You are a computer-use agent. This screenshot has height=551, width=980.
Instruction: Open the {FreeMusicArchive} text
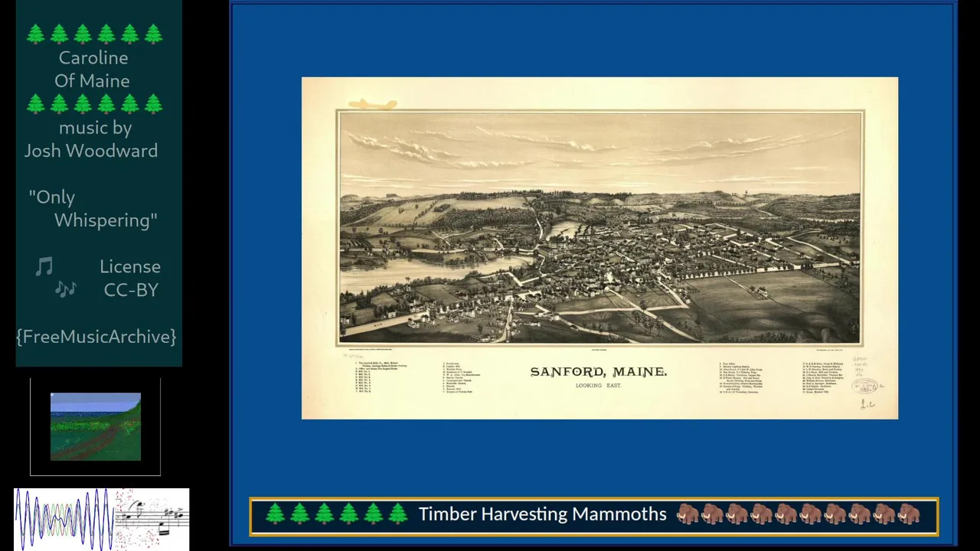tap(96, 337)
